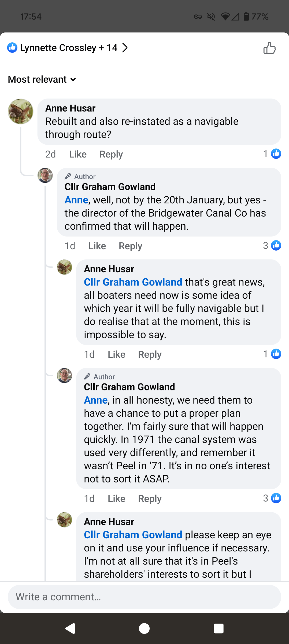The width and height of the screenshot is (289, 644).
Task: Open recent apps with the square button
Action: click(218, 628)
